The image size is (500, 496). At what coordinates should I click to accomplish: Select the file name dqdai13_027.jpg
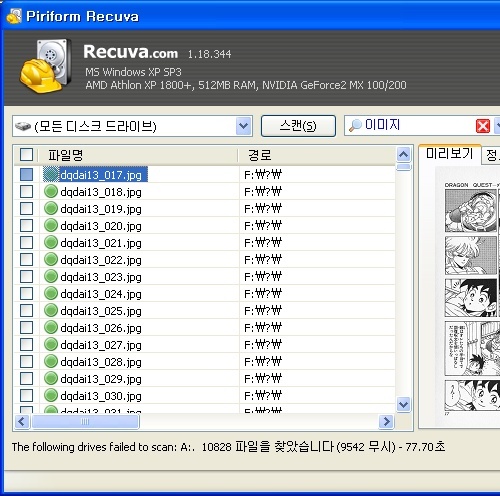coord(101,345)
